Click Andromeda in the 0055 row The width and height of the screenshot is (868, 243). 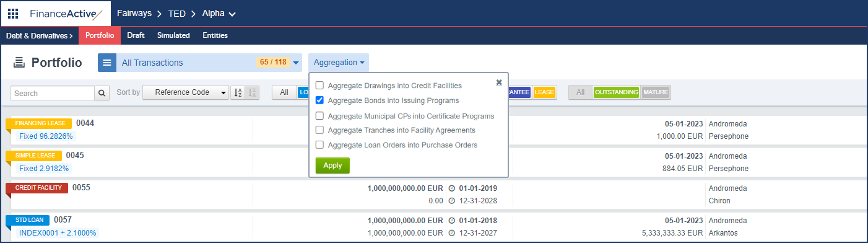[727, 188]
